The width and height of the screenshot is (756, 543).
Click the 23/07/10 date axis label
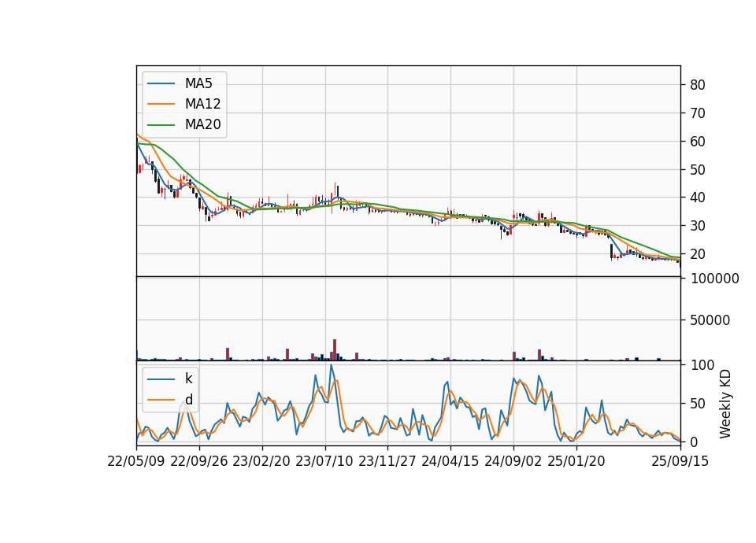coord(324,461)
